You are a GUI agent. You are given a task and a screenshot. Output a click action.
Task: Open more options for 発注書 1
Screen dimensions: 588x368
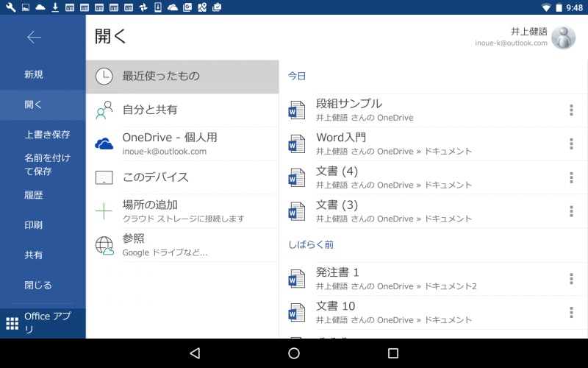pyautogui.click(x=571, y=279)
